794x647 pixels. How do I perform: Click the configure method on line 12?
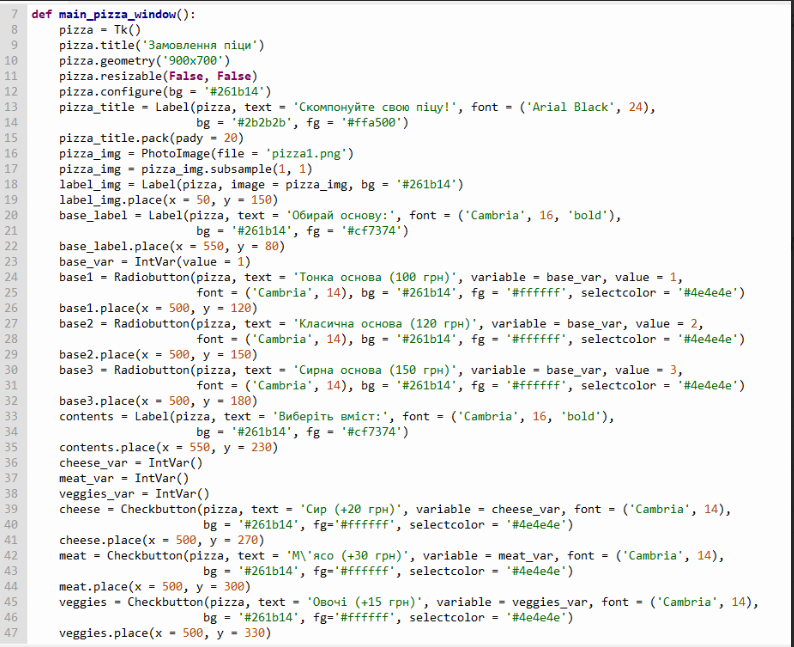coord(131,92)
